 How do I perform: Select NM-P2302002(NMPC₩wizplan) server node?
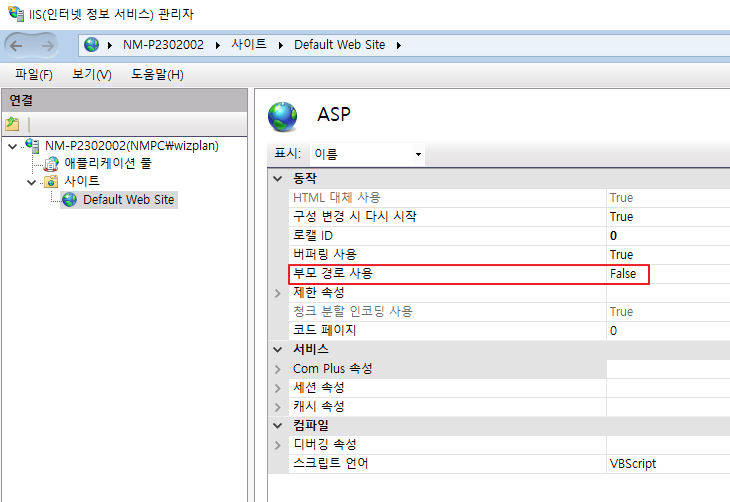(132, 146)
